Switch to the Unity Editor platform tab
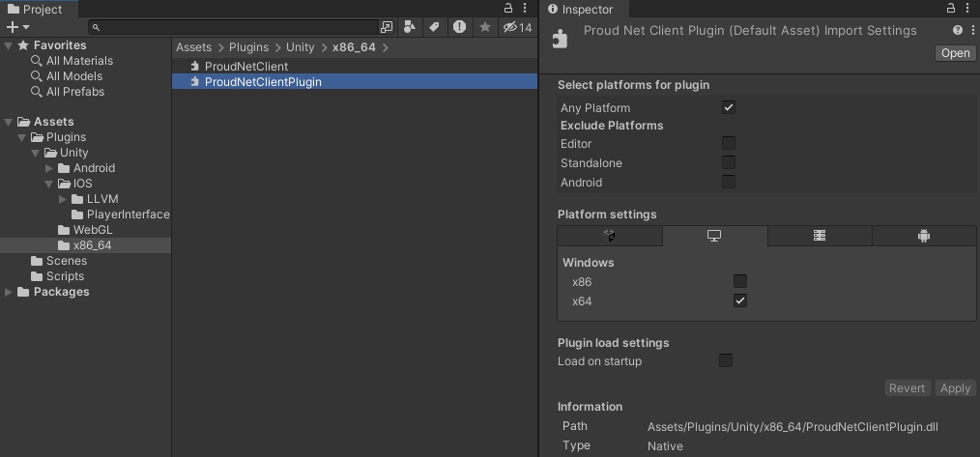The image size is (980, 457). (610, 236)
